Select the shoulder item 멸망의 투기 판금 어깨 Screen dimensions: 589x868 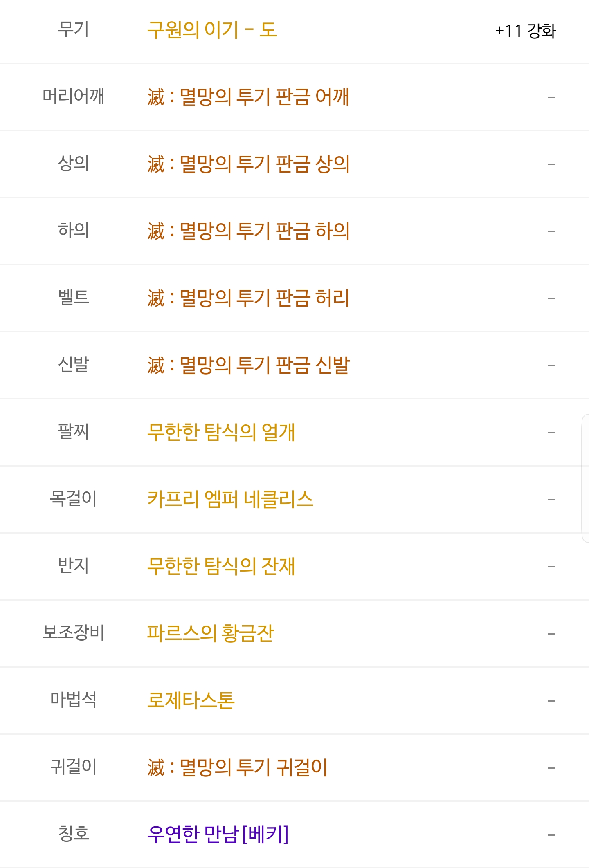(x=248, y=97)
